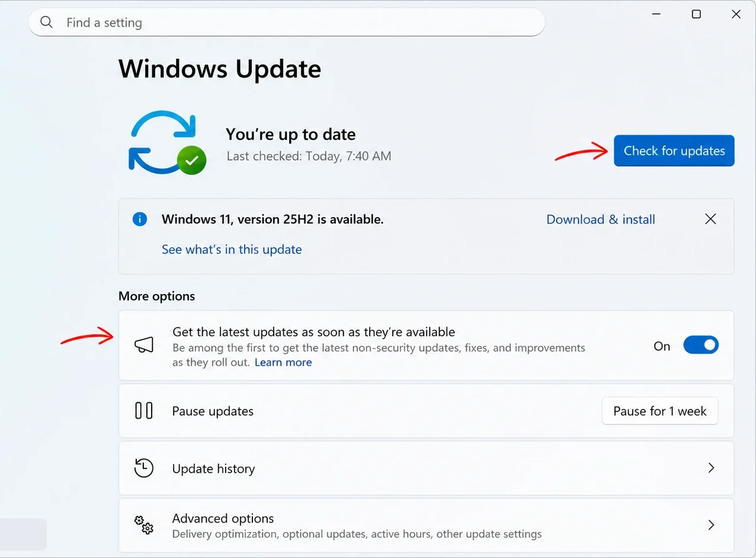
Task: Click the Pause updates icon
Action: point(144,410)
